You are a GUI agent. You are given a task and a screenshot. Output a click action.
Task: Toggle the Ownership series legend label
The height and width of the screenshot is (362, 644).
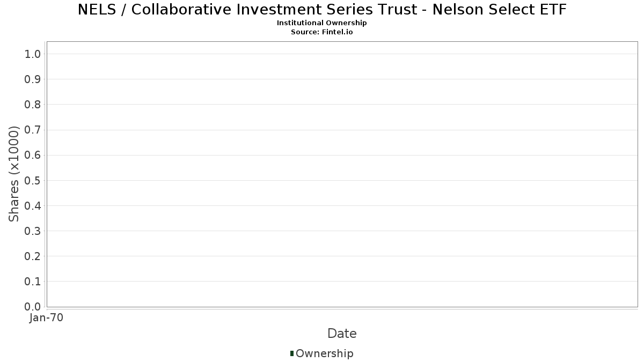(x=324, y=353)
